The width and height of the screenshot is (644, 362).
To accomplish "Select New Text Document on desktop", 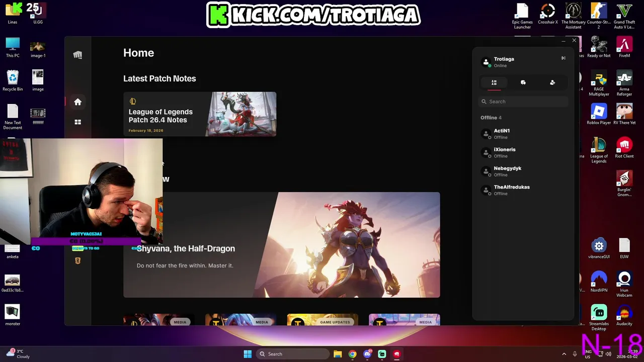I will [x=13, y=117].
